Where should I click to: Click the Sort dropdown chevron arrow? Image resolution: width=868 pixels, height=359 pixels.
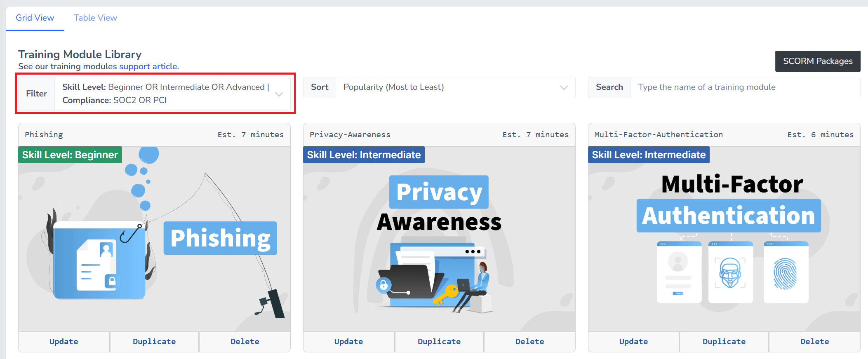[564, 87]
